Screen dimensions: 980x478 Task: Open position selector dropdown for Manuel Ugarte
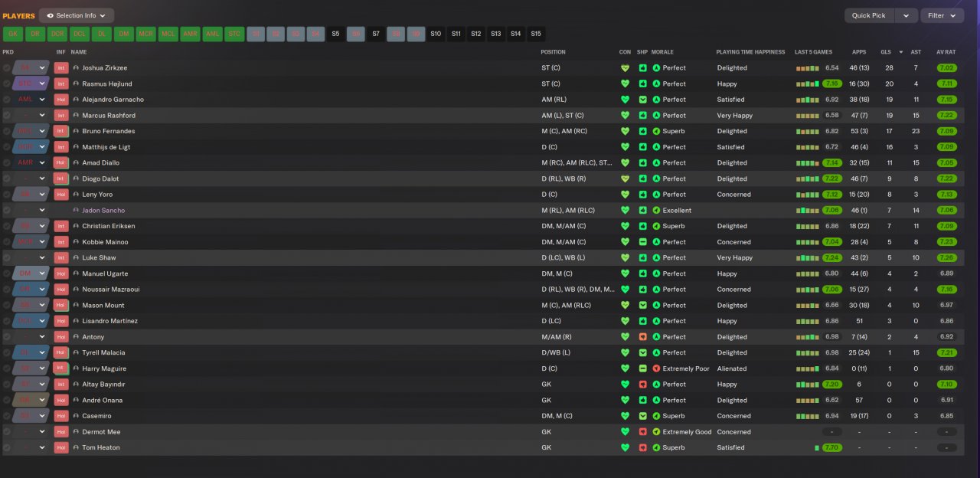[43, 273]
